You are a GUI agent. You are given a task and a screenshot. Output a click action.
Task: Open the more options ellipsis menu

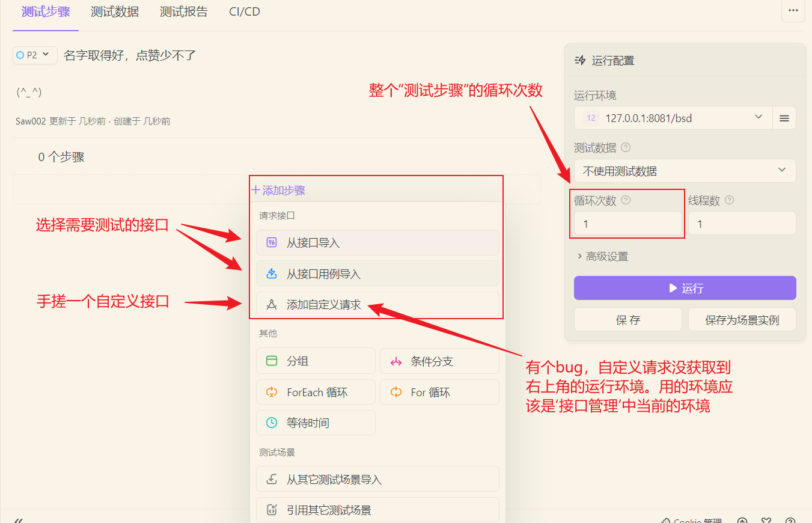click(793, 11)
